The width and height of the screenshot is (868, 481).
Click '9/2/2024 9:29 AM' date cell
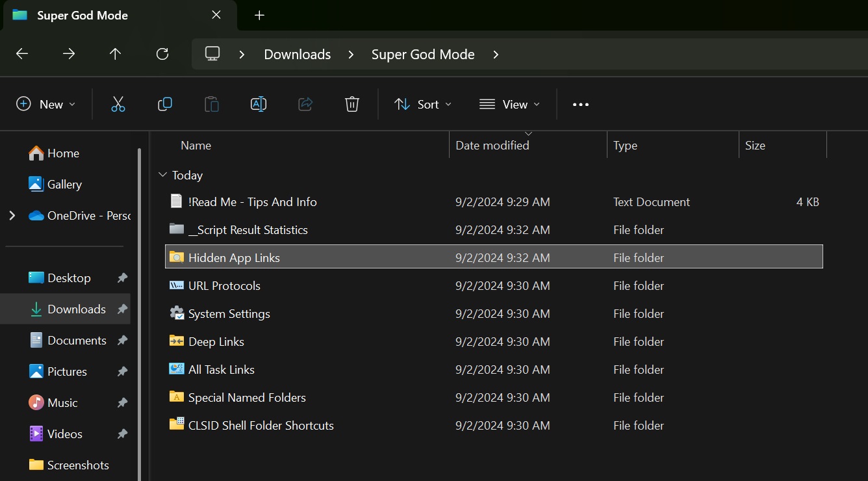pyautogui.click(x=503, y=201)
